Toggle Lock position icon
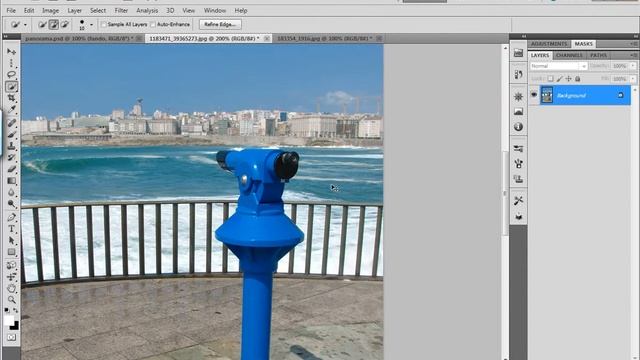Viewport: 640px width, 360px height. [x=568, y=79]
